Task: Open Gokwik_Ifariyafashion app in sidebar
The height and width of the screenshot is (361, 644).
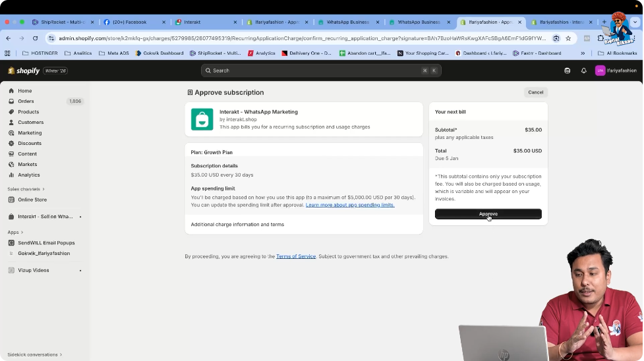Action: (x=44, y=254)
